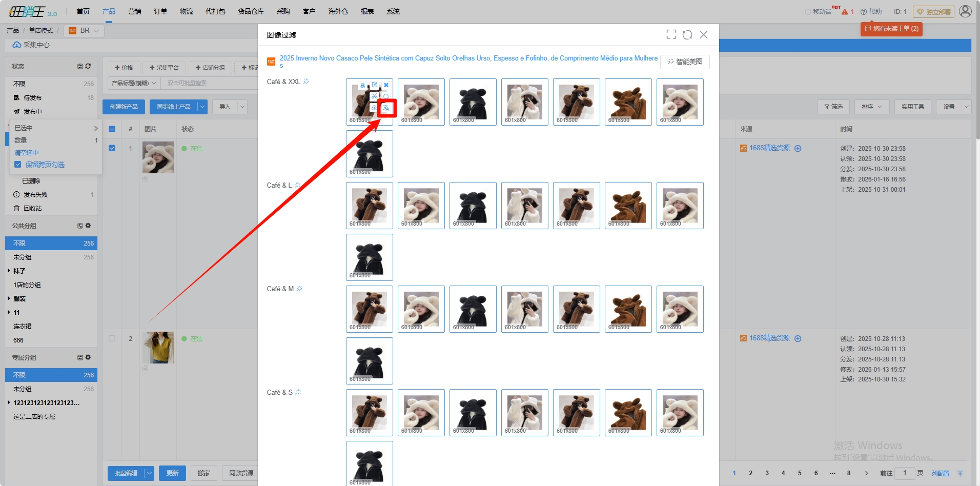This screenshot has height=486, width=980.
Task: Click the 清空选中 link
Action: [27, 153]
